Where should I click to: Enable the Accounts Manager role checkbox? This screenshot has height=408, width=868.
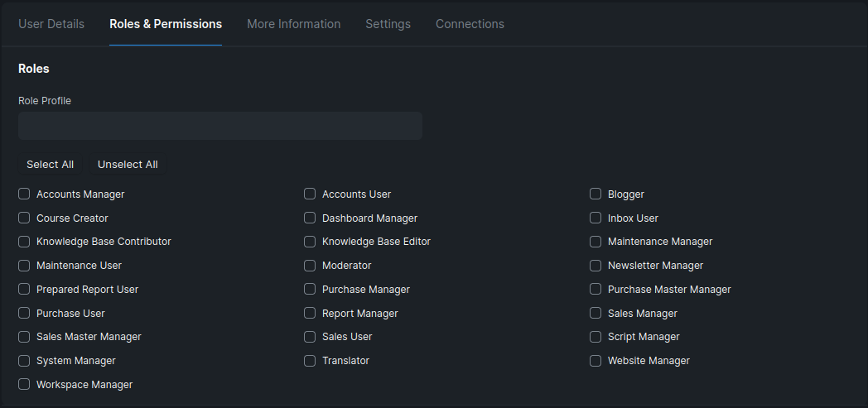(24, 194)
